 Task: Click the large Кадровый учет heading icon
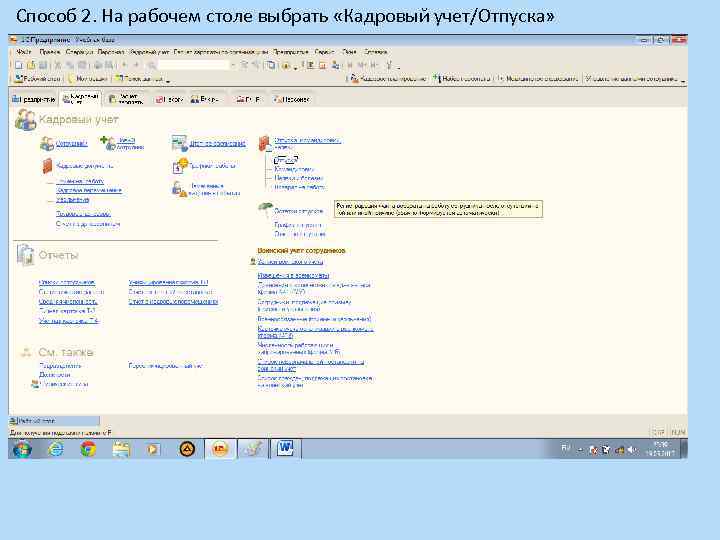pyautogui.click(x=25, y=120)
